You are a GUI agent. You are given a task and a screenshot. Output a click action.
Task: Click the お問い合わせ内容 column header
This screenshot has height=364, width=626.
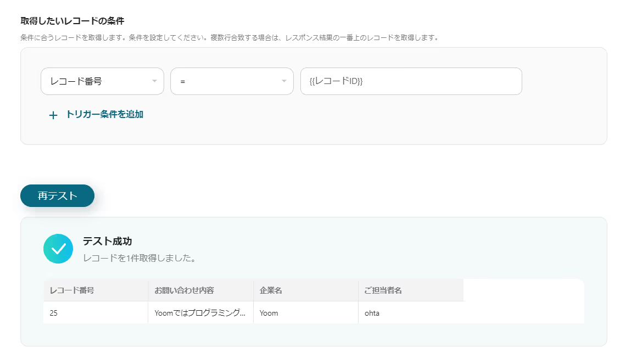[201, 290]
